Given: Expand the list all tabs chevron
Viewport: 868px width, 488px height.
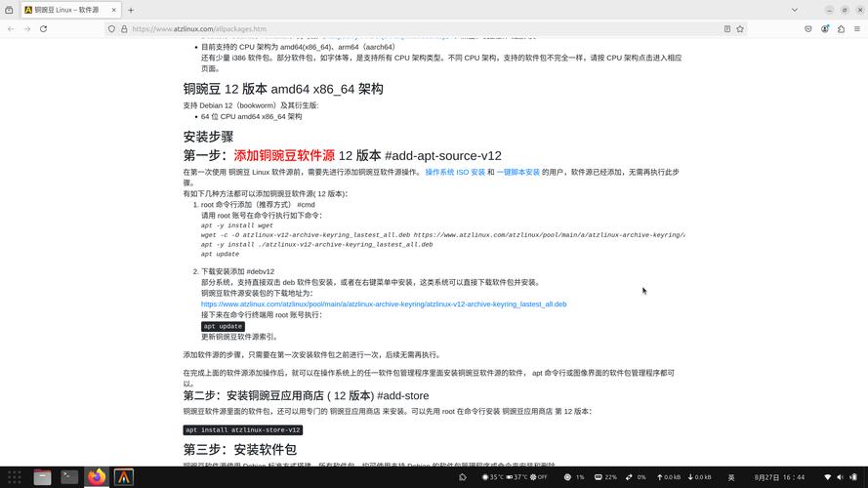Looking at the screenshot, I should point(795,10).
